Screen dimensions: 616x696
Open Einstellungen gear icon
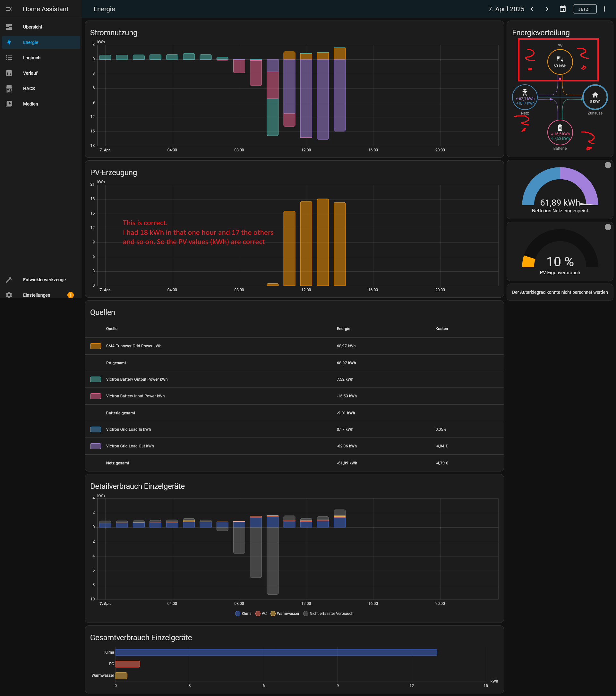click(x=9, y=295)
